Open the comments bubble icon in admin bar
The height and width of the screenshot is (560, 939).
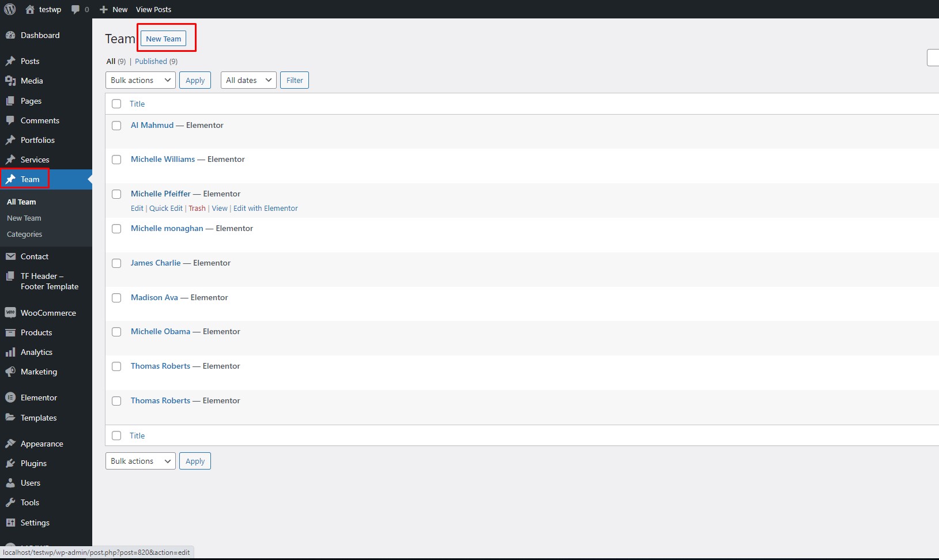click(76, 9)
